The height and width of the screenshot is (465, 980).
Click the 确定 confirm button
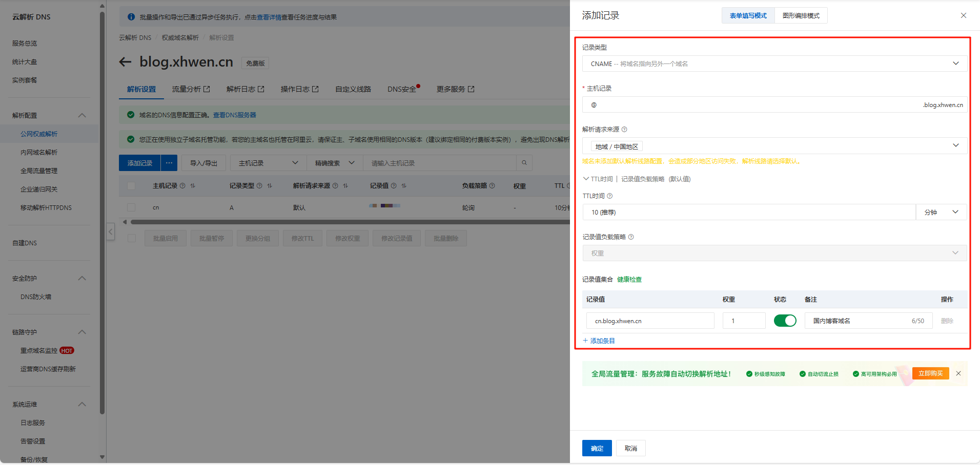coord(597,448)
